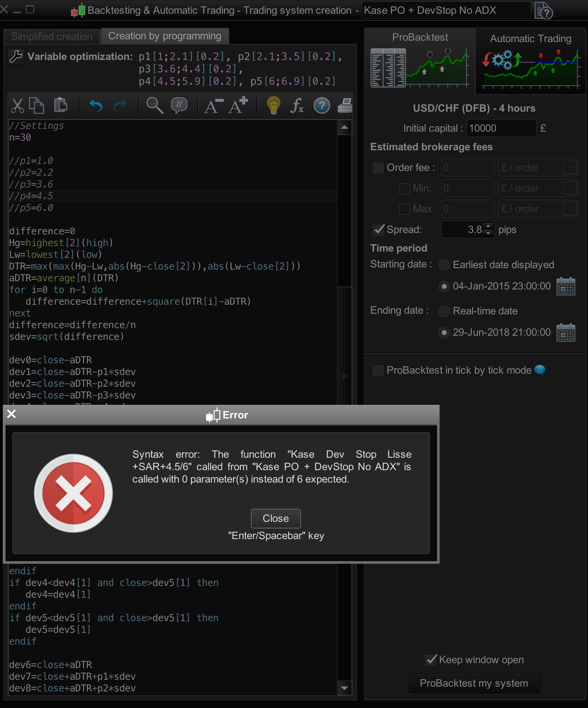Open the fx function insert tool
588x708 pixels.
coord(297,105)
